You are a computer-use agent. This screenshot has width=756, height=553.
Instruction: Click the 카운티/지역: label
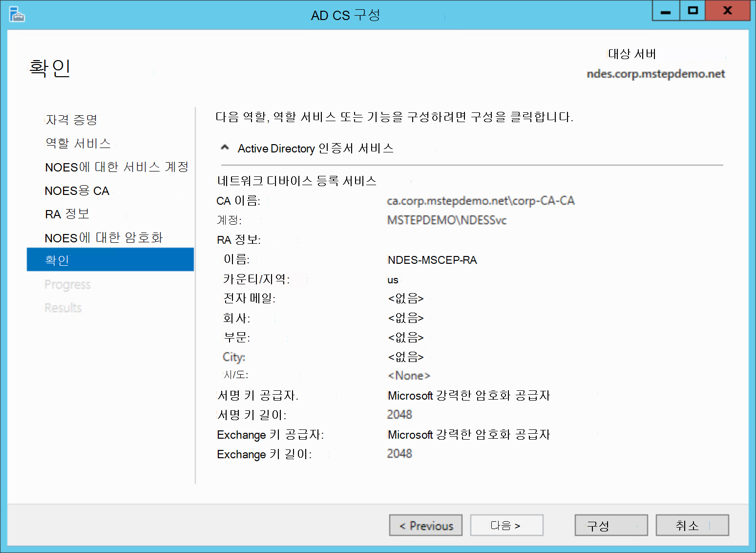pyautogui.click(x=256, y=279)
